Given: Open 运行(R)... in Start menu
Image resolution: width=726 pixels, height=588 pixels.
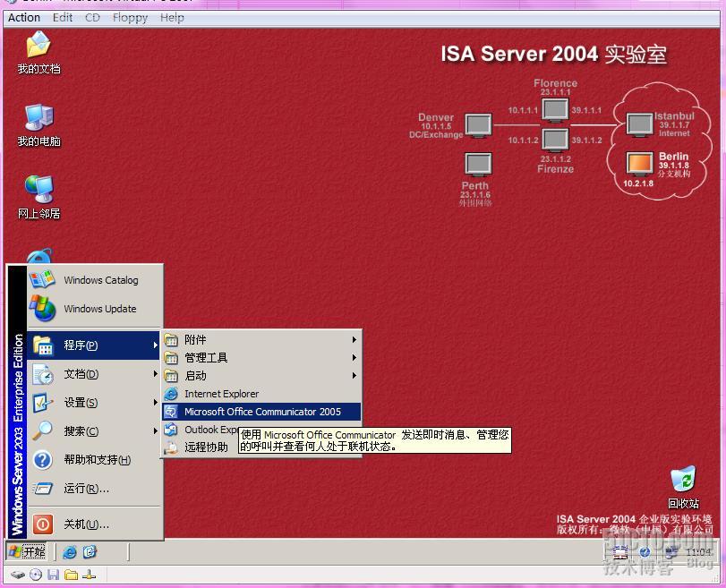Looking at the screenshot, I should [x=95, y=489].
